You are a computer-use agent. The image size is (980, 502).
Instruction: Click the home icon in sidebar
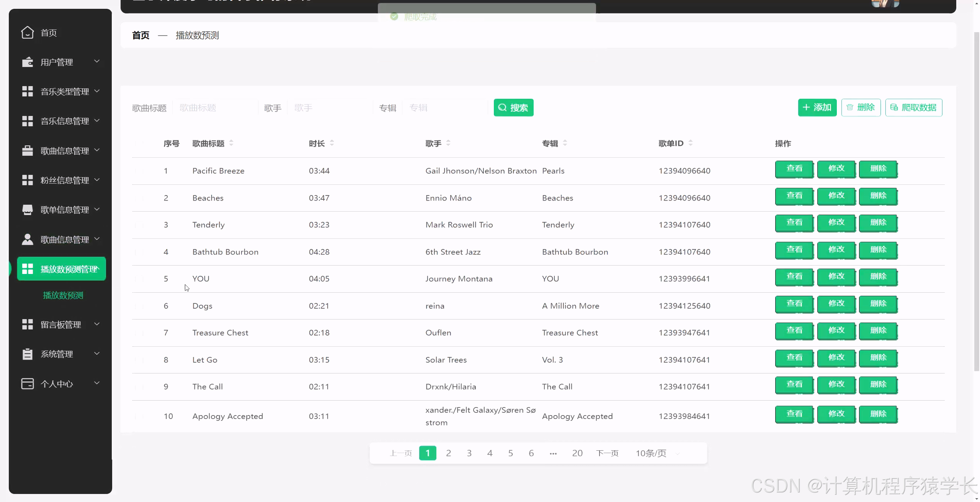pos(27,33)
